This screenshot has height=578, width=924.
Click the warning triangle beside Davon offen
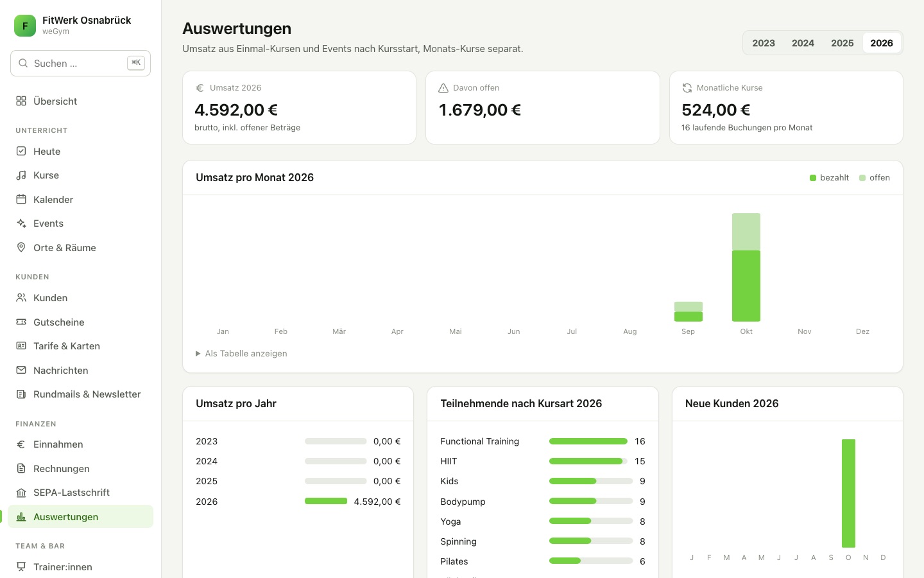click(443, 88)
